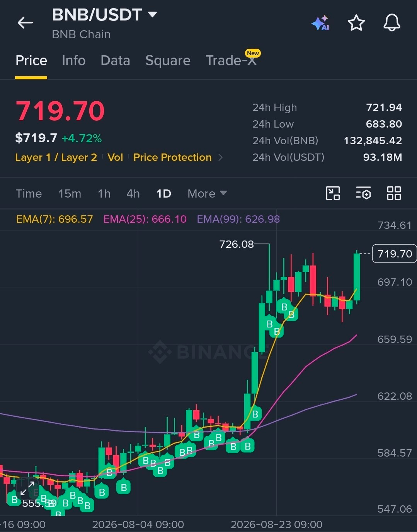
Task: Tap the current price tag 719.70 on axis
Action: click(x=394, y=254)
